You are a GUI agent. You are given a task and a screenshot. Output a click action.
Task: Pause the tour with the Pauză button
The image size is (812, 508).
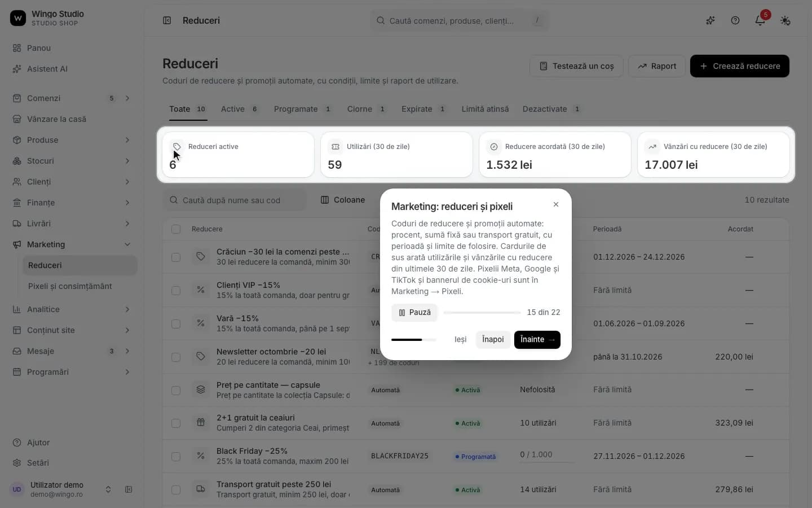coord(414,313)
